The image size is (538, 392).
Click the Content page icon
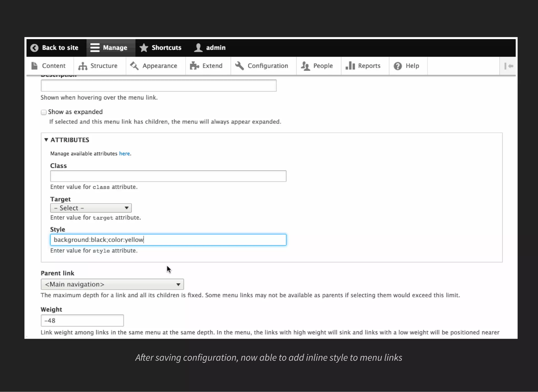[x=34, y=66]
